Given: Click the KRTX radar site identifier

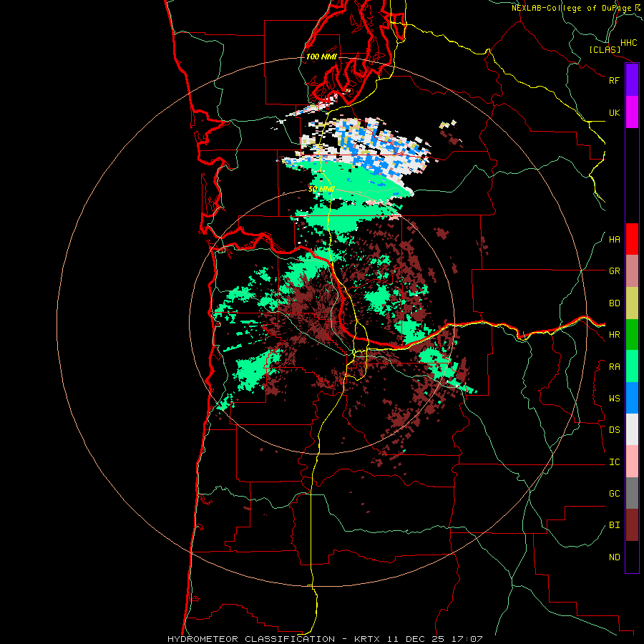Looking at the screenshot, I should (367, 639).
